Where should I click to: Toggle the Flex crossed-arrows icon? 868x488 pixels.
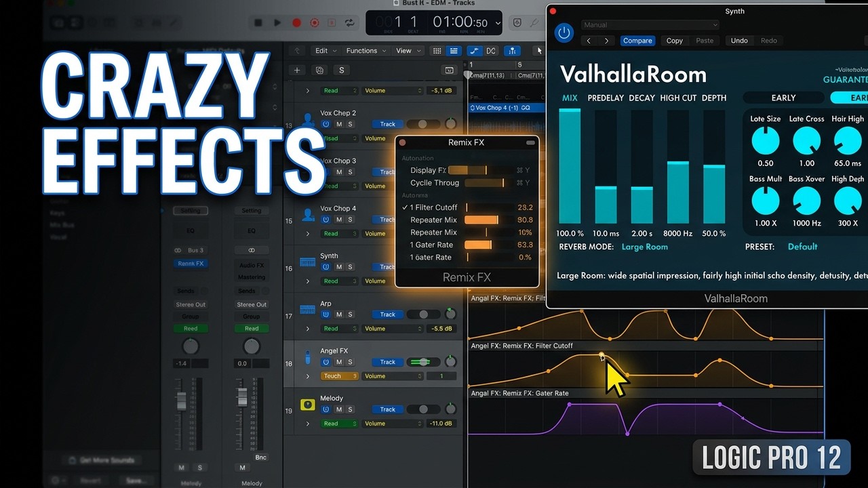coord(491,51)
